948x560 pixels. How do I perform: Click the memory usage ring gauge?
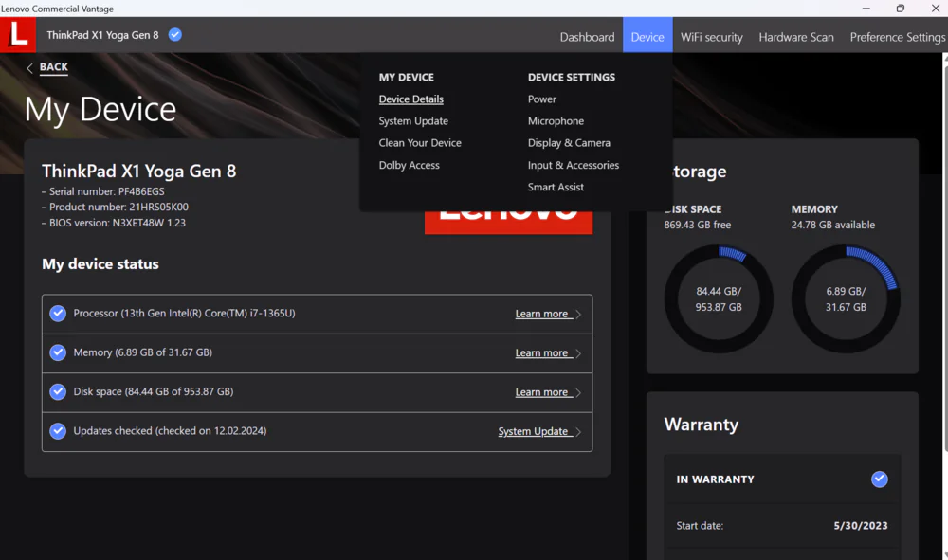(x=846, y=299)
